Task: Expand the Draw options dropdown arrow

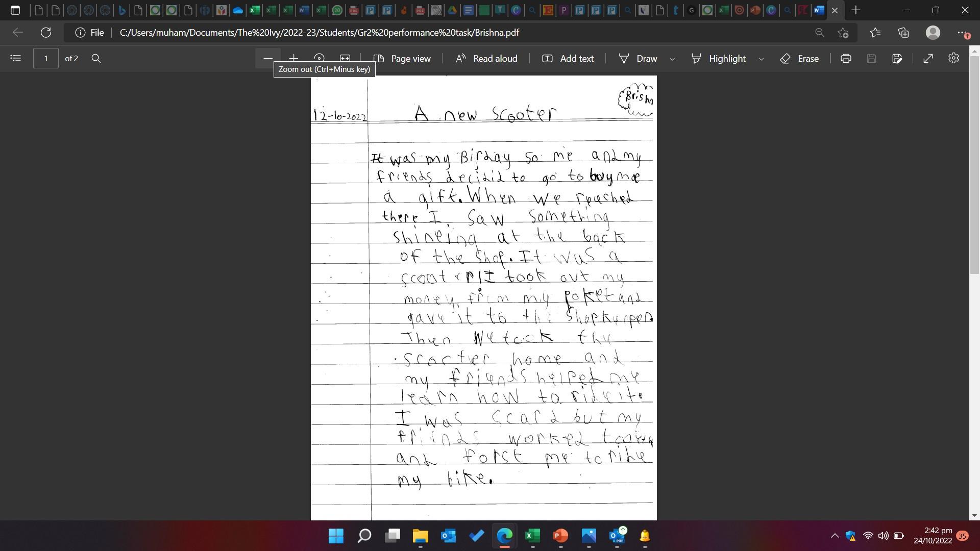Action: tap(672, 59)
